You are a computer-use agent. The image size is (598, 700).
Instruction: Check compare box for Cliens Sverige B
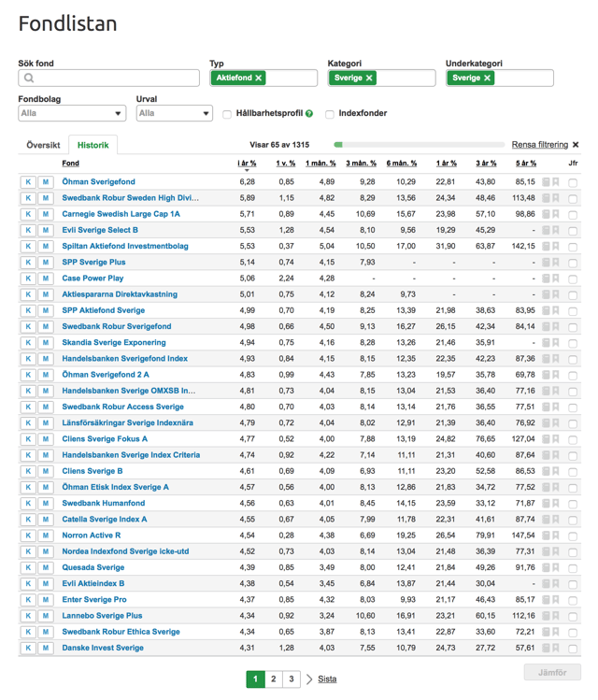[573, 472]
